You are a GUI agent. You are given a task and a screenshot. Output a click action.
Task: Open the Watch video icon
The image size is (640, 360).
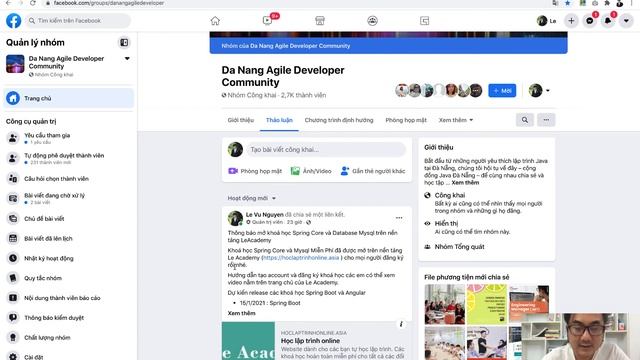coord(267,20)
